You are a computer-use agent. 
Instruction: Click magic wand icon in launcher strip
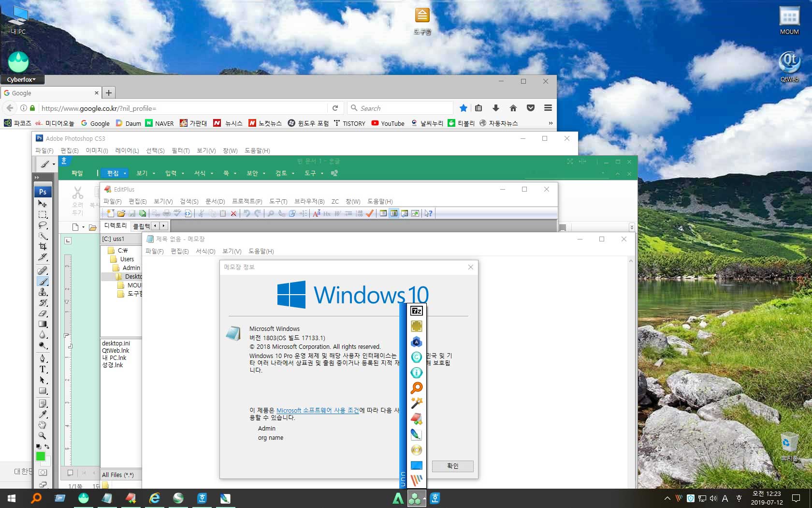417,403
